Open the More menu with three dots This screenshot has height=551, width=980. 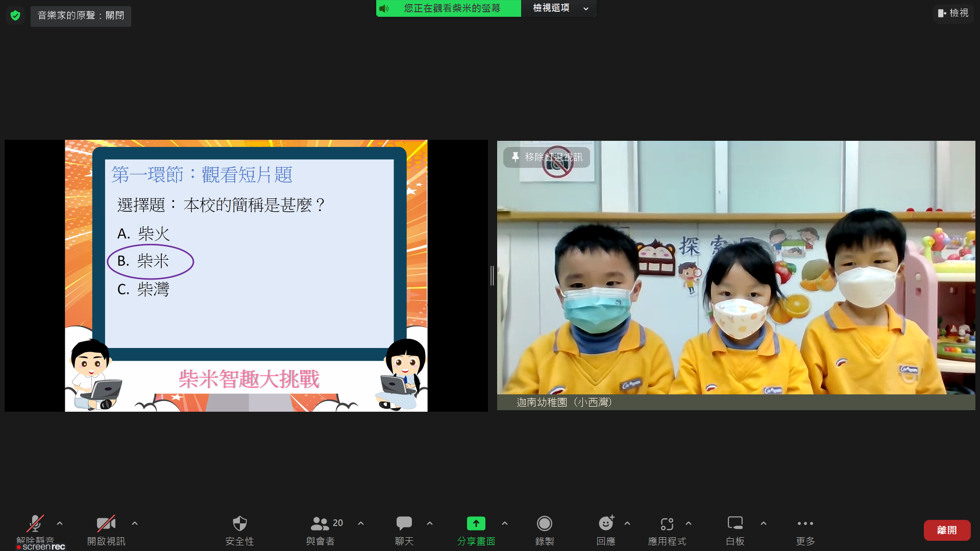click(x=805, y=524)
